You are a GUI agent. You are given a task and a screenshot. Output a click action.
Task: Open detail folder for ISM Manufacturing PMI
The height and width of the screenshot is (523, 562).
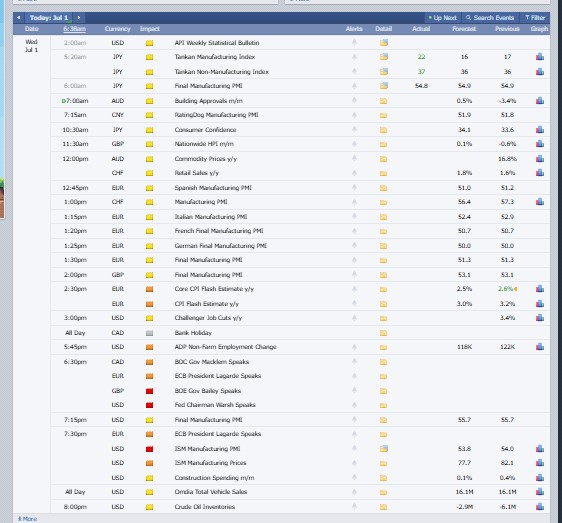(384, 449)
